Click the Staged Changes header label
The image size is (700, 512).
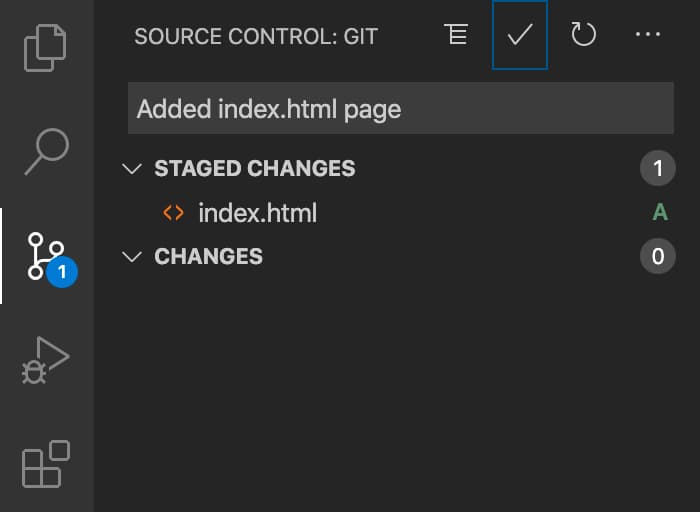tap(255, 168)
